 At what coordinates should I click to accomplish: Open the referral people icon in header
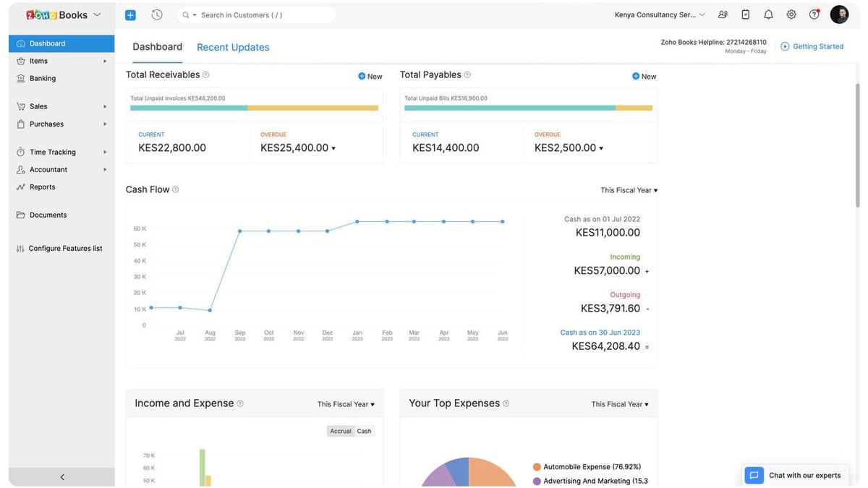tap(723, 14)
